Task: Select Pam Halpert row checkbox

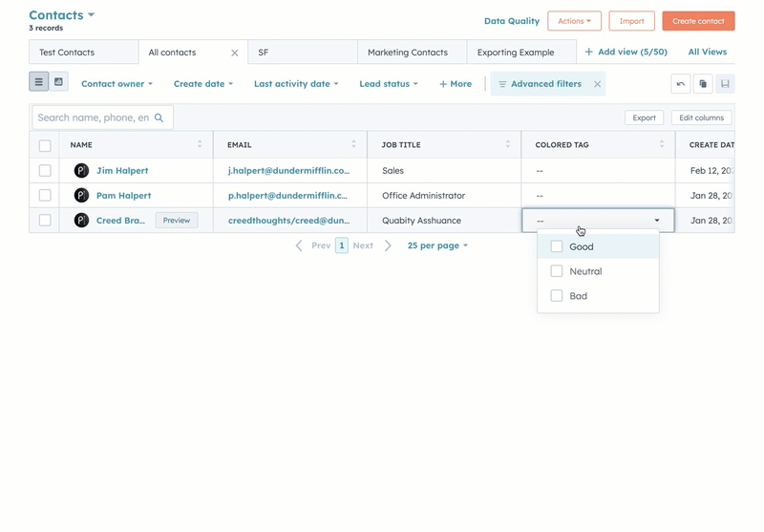Action: pos(45,196)
